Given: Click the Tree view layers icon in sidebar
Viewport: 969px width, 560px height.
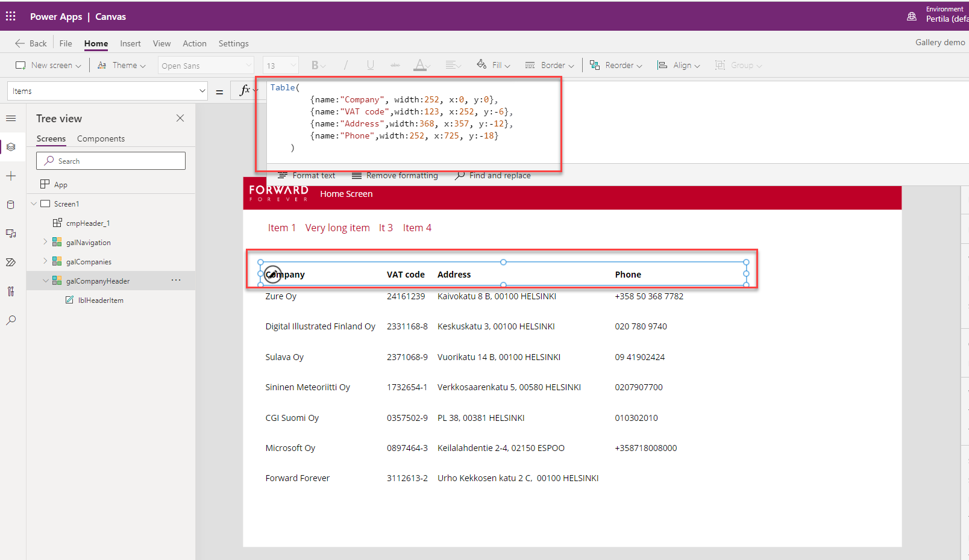Looking at the screenshot, I should pos(11,147).
